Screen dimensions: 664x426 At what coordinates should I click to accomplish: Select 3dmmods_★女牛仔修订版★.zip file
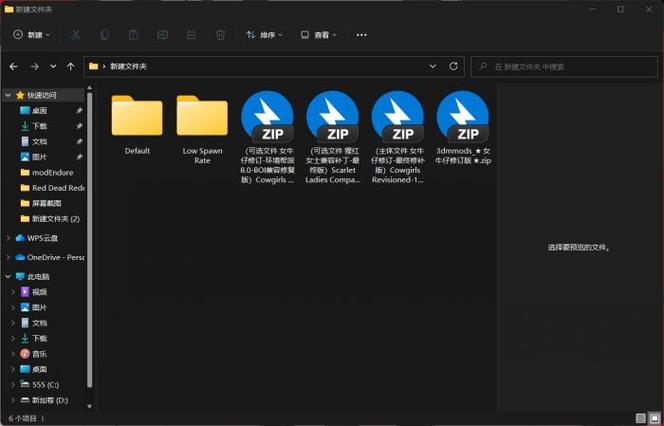(x=463, y=128)
